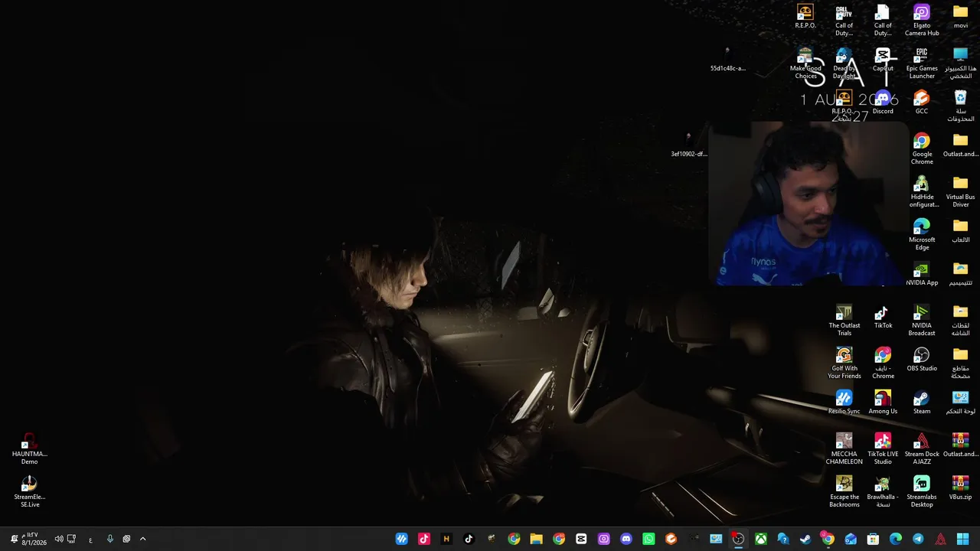Open the notification bell in the system tray

click(14, 539)
